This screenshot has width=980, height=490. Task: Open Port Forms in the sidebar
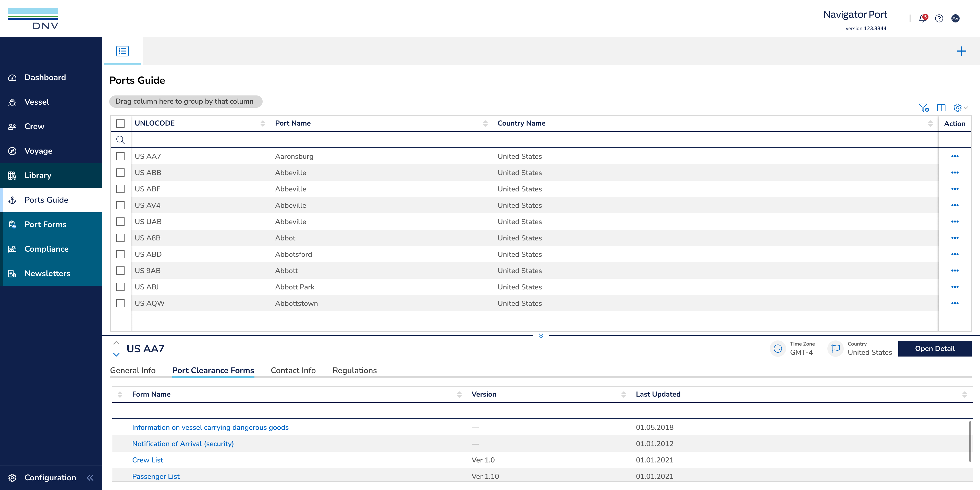point(45,225)
